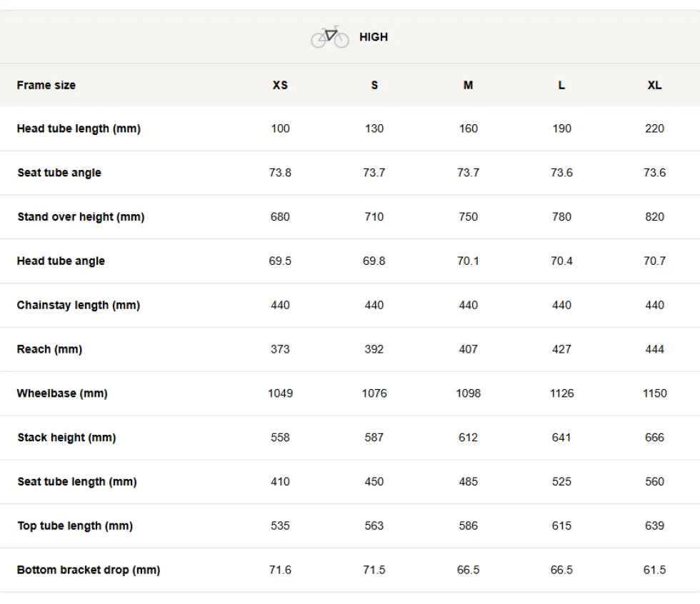
Task: Select the XL frame size column header
Action: [x=655, y=85]
